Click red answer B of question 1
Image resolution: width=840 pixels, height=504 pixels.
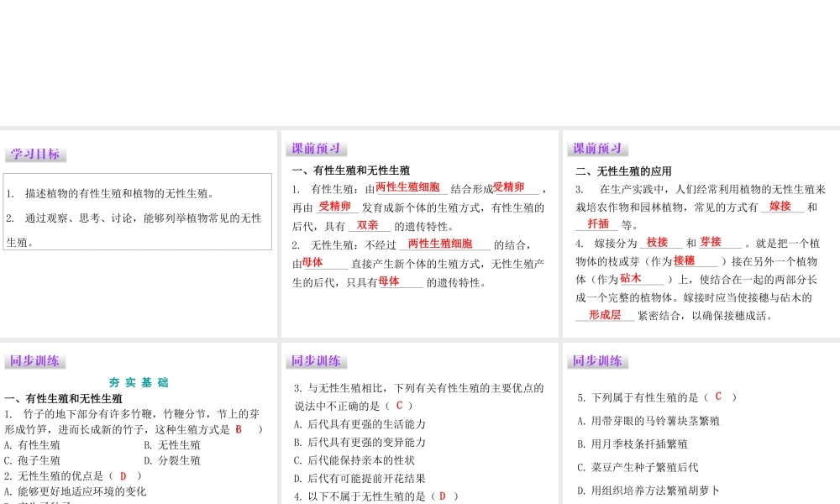click(239, 429)
